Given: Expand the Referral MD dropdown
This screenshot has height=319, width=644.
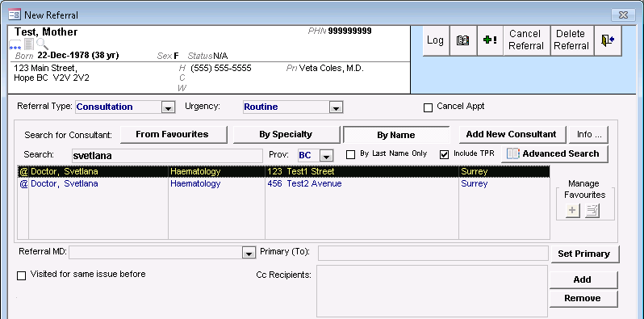Looking at the screenshot, I should tap(249, 254).
